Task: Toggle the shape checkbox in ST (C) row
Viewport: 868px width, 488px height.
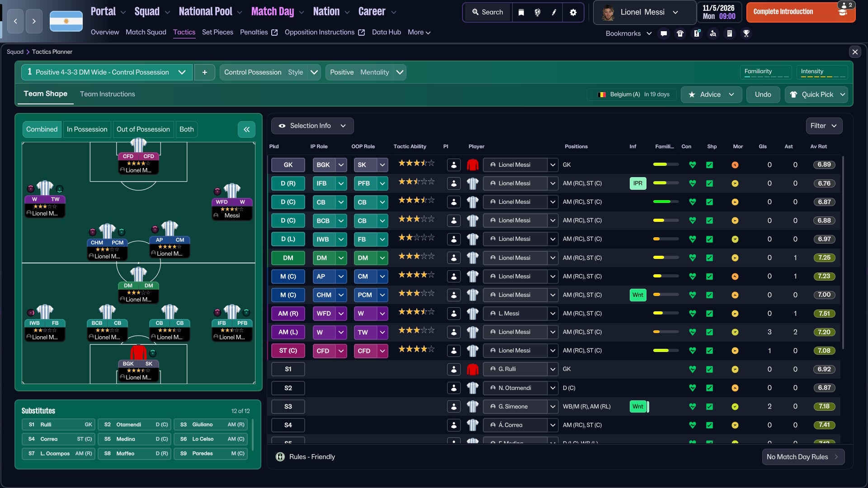Action: click(x=710, y=351)
